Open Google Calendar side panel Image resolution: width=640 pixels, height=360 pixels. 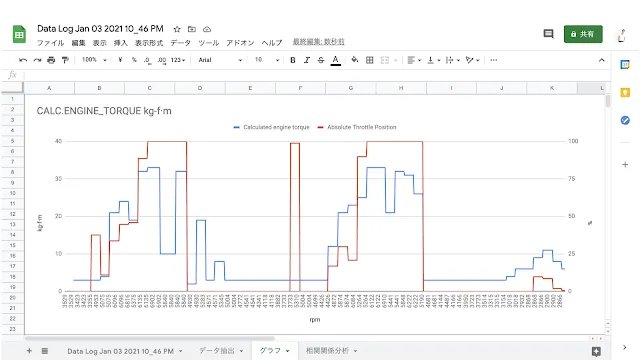pyautogui.click(x=625, y=64)
